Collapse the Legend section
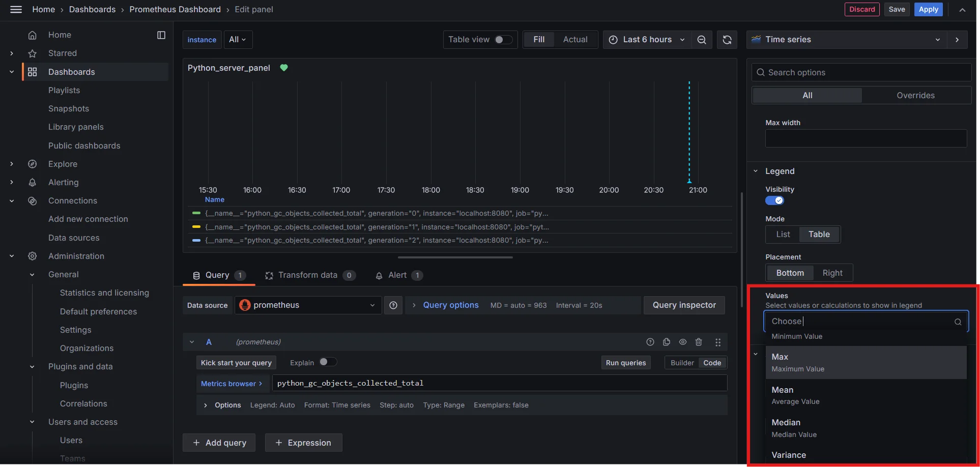The height and width of the screenshot is (467, 980). 756,171
